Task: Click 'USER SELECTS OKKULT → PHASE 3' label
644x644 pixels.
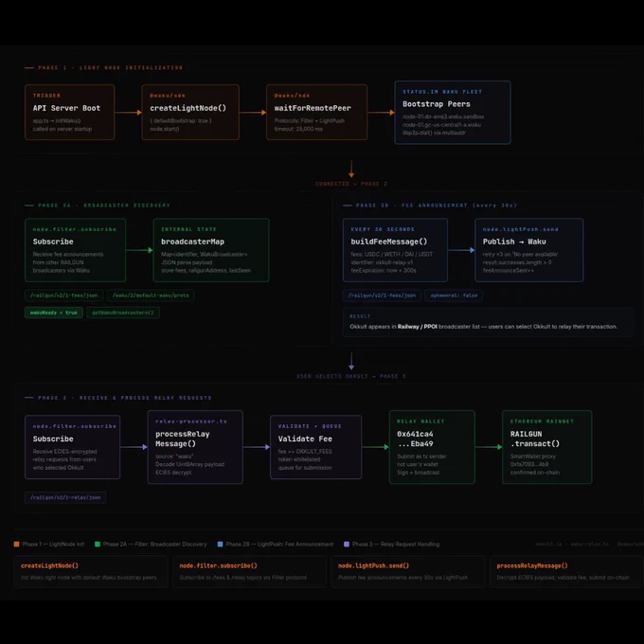Action: click(x=351, y=376)
